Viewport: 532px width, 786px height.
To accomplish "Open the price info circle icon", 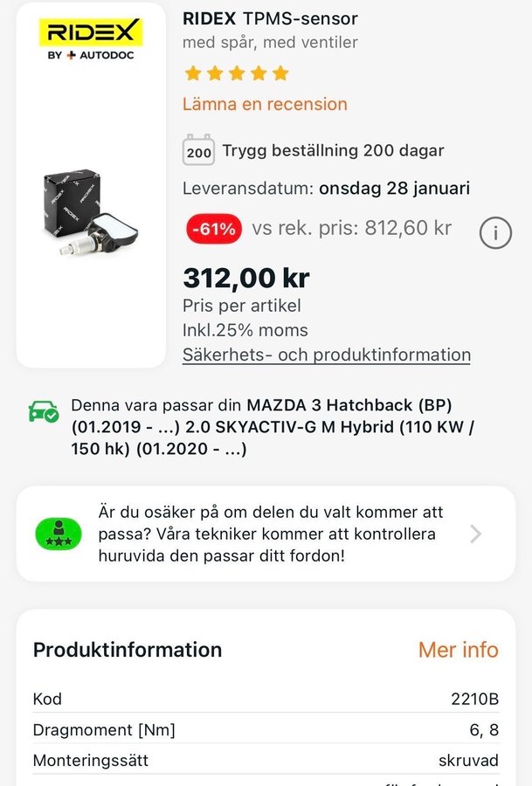I will 495,232.
